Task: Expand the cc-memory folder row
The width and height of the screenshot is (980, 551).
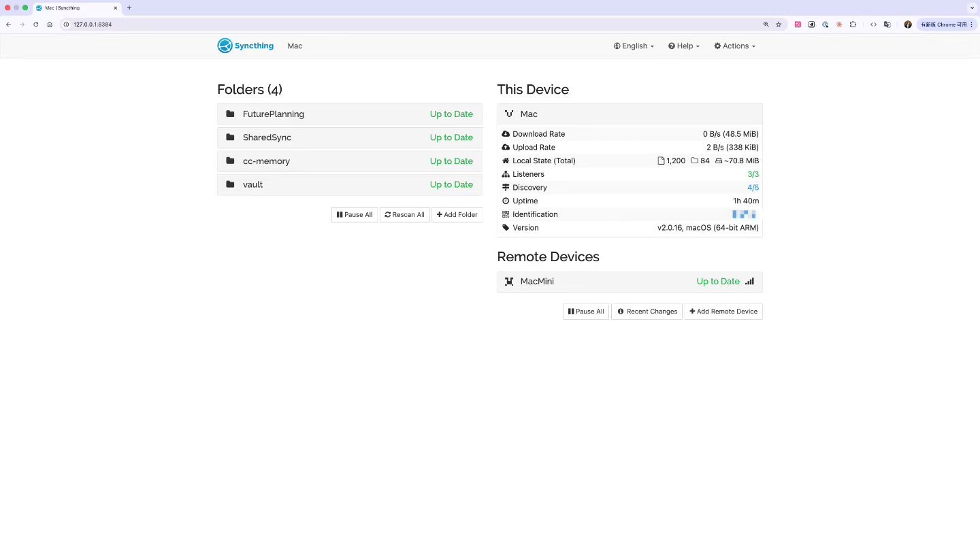Action: click(350, 161)
